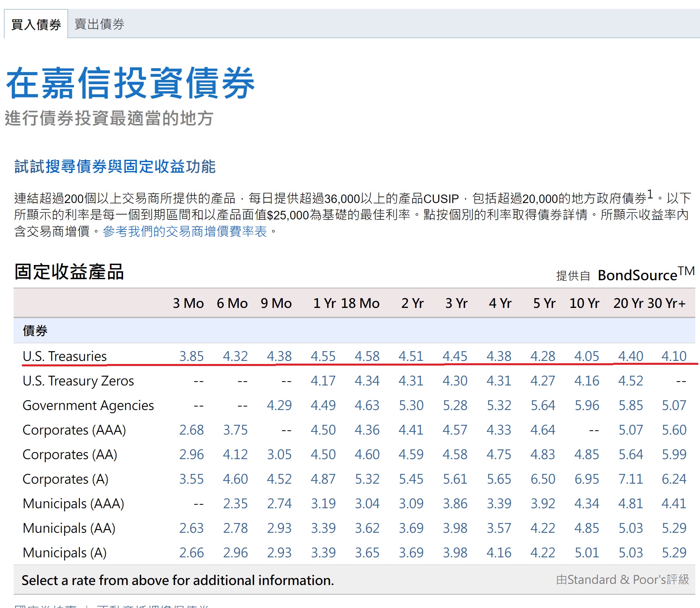Select U.S. Treasuries 2 Yr rate 4.51
The image size is (700, 608).
(411, 356)
